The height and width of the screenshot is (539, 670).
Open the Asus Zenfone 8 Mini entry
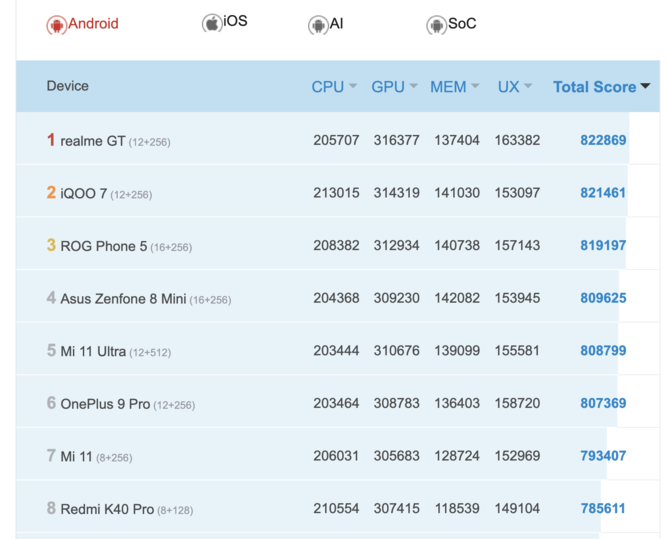[x=123, y=298]
